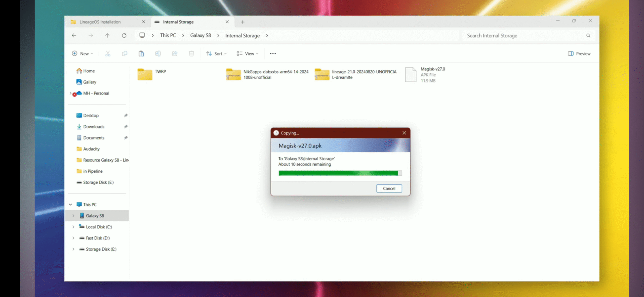
Task: Go up one folder level
Action: (107, 36)
